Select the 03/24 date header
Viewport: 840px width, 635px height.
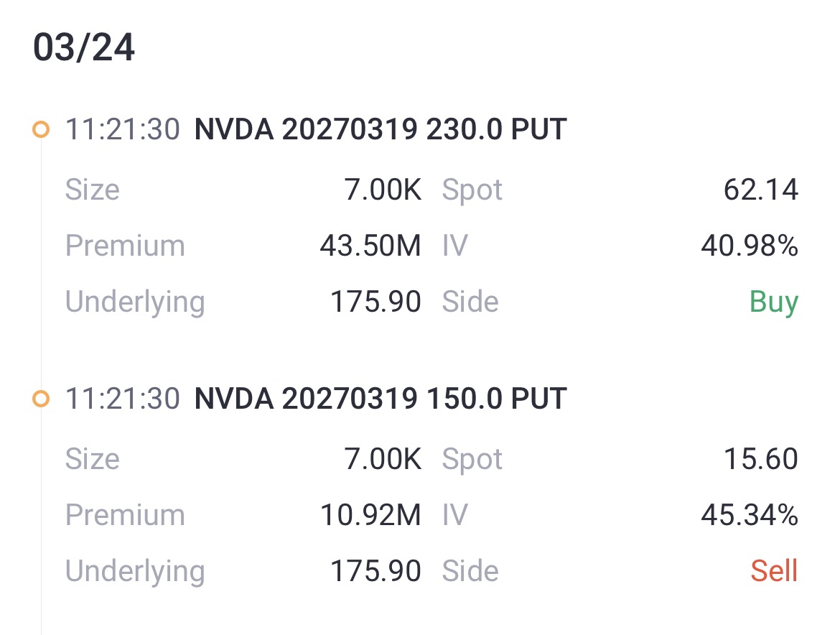tap(84, 50)
